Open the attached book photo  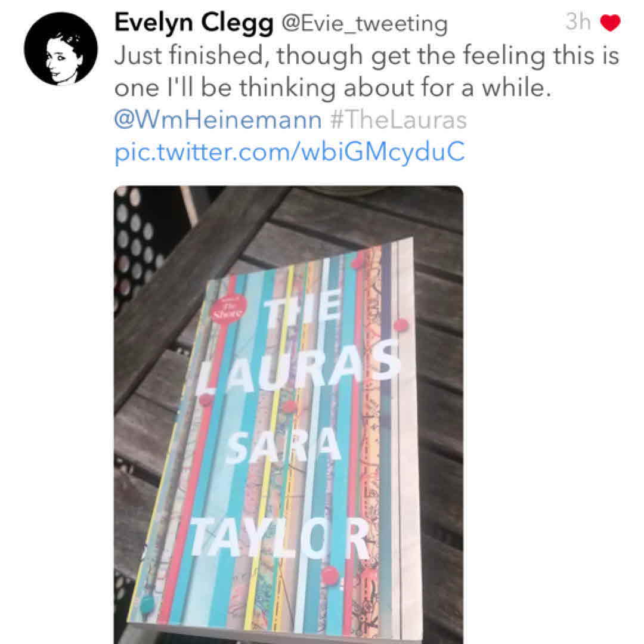[x=289, y=415]
